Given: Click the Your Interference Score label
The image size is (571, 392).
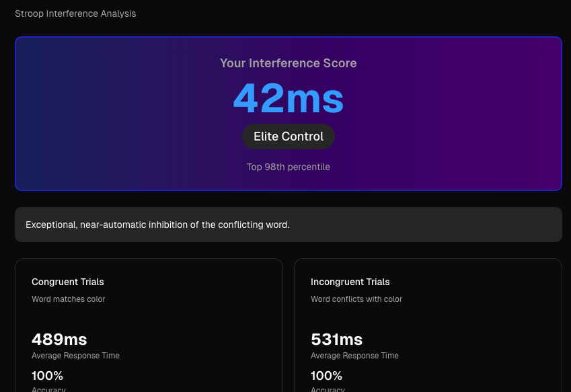Looking at the screenshot, I should pos(288,63).
